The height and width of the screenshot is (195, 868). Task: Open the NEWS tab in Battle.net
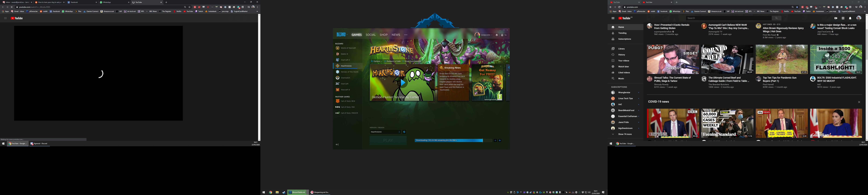(396, 35)
